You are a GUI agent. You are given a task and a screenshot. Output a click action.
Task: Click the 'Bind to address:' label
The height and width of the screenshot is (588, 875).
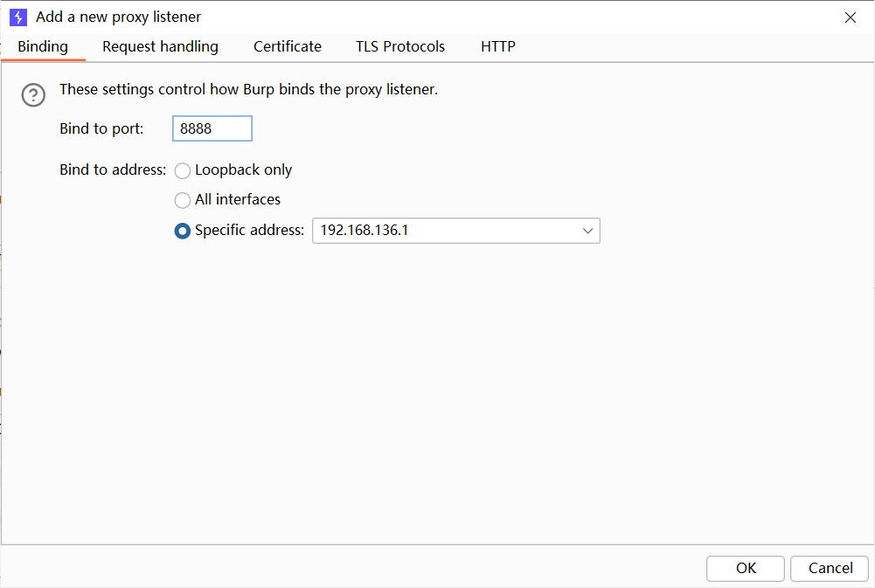pos(113,169)
